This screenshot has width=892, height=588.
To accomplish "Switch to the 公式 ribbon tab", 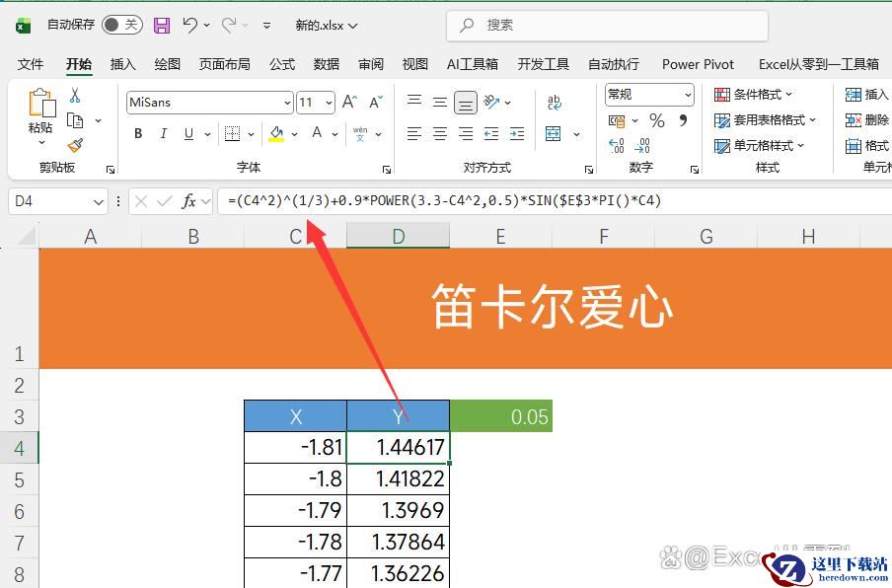I will 282,64.
